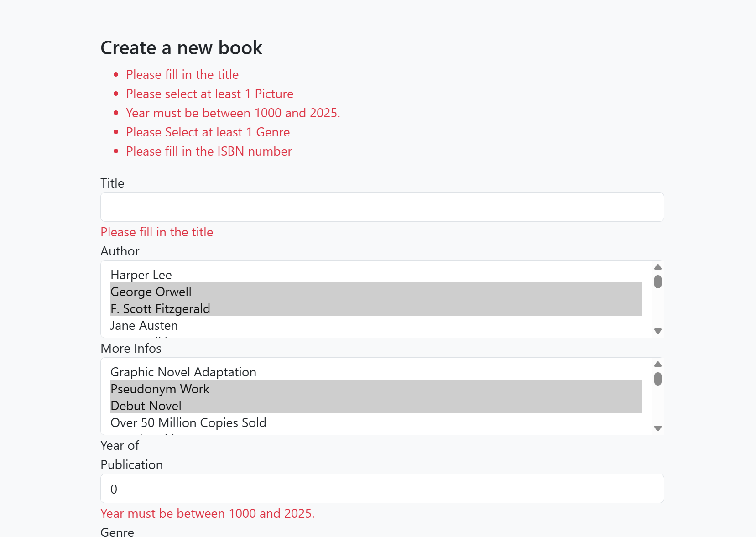
Task: Click into the Title input field
Action: tap(382, 207)
